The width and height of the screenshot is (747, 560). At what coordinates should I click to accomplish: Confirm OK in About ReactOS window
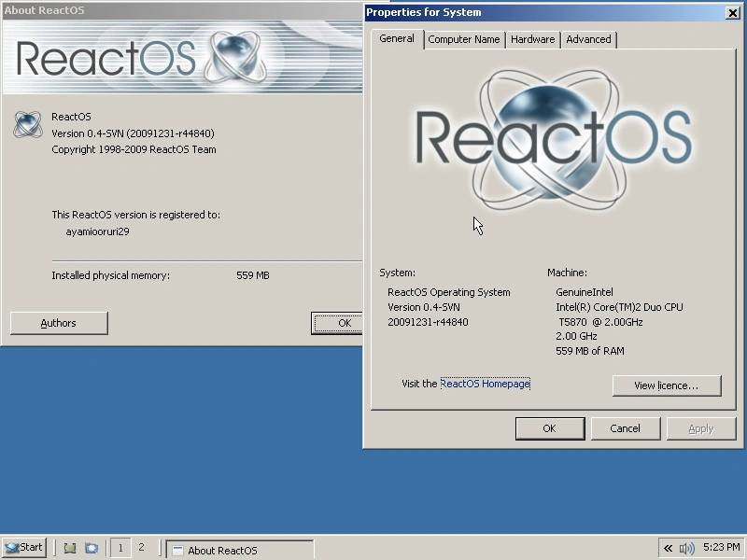(x=337, y=323)
